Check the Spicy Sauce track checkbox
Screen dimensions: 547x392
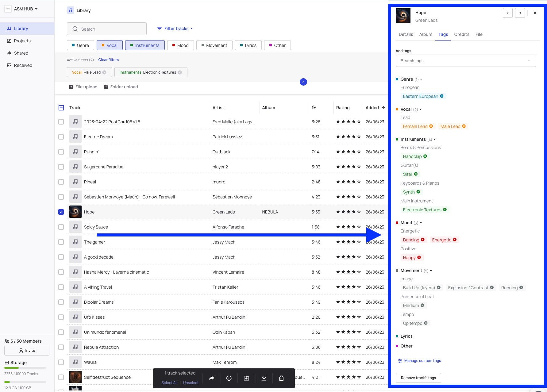pyautogui.click(x=61, y=227)
